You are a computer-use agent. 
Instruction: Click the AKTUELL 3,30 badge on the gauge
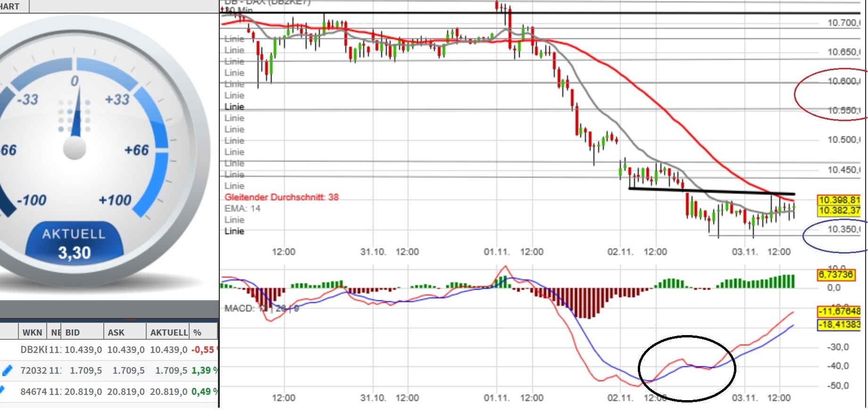tap(74, 245)
